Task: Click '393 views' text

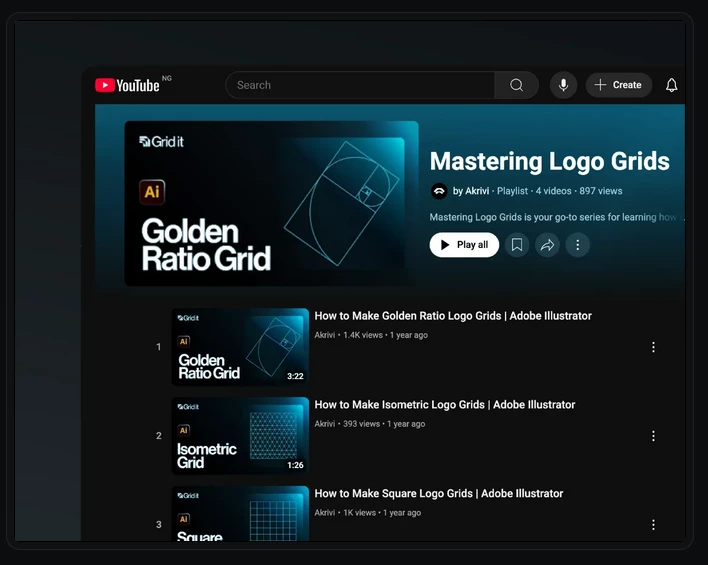Action: point(361,424)
